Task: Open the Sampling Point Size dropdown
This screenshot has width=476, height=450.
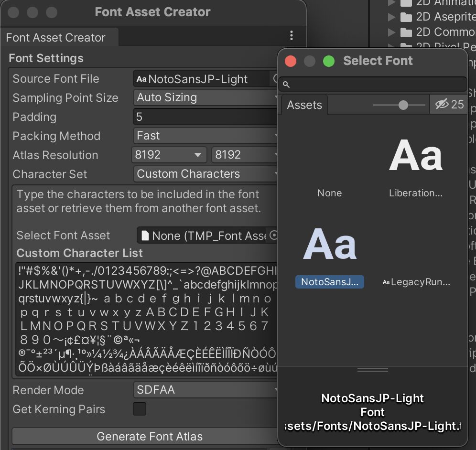Action: (206, 97)
